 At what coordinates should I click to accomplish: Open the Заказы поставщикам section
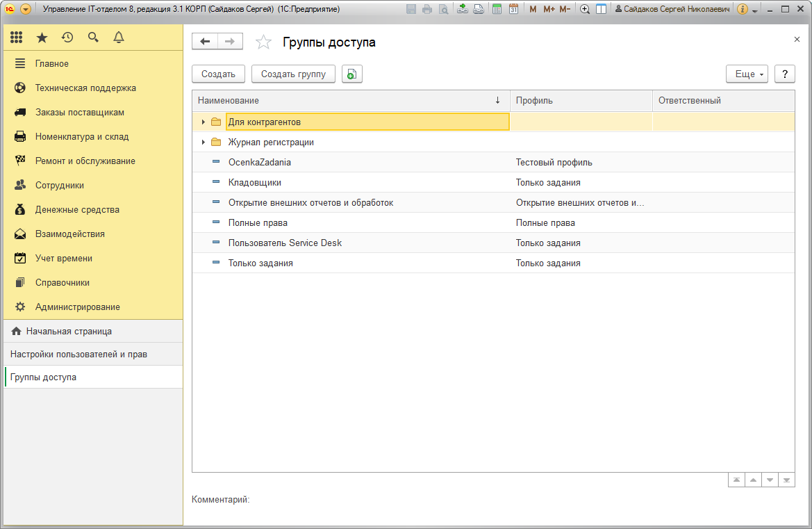[93, 113]
